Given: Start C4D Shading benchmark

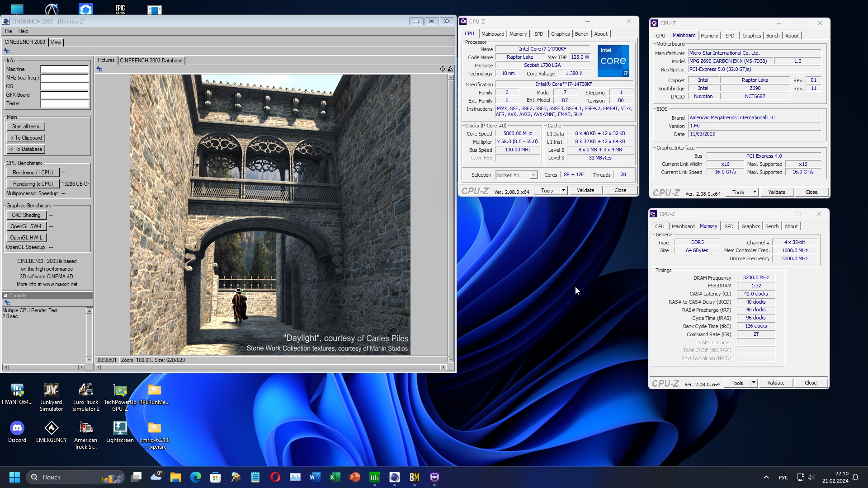Looking at the screenshot, I should click(26, 215).
